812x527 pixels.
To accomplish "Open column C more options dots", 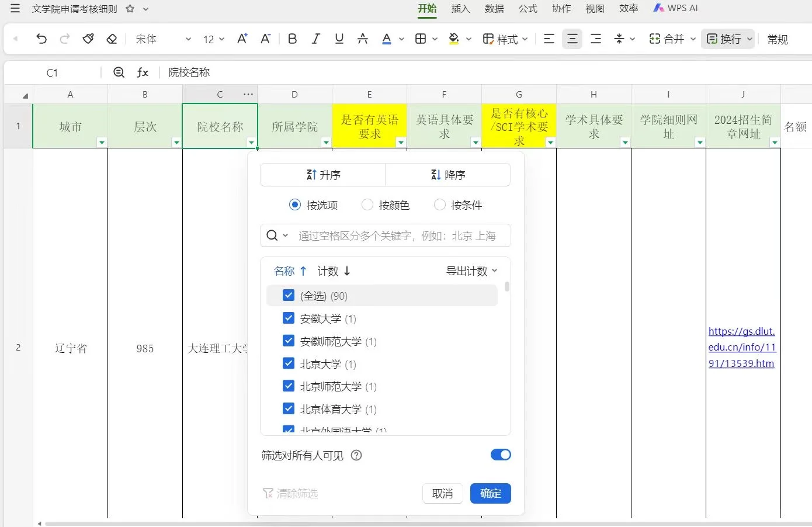I will click(249, 94).
